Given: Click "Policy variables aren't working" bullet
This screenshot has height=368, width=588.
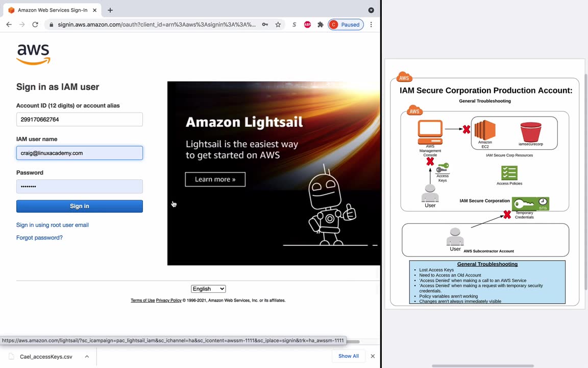Looking at the screenshot, I should [449, 296].
